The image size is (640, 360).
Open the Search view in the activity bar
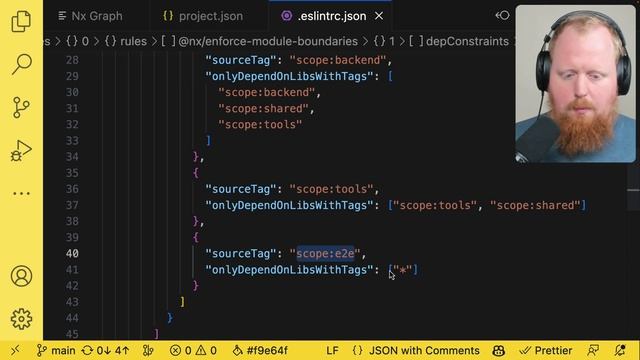click(21, 64)
